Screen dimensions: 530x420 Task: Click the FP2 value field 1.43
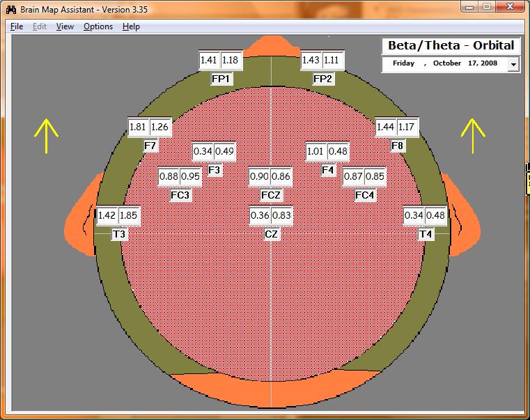[x=311, y=60]
